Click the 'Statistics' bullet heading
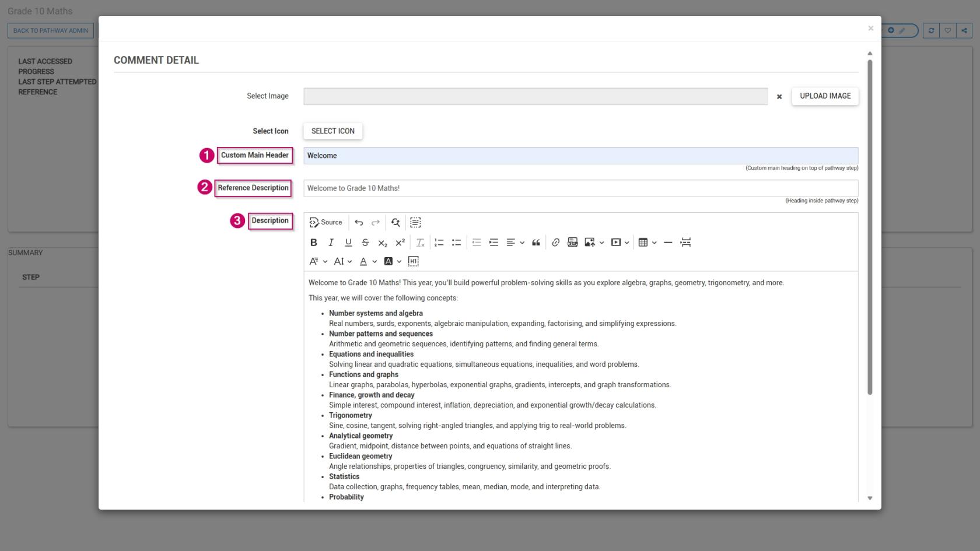This screenshot has height=551, width=980. click(344, 476)
